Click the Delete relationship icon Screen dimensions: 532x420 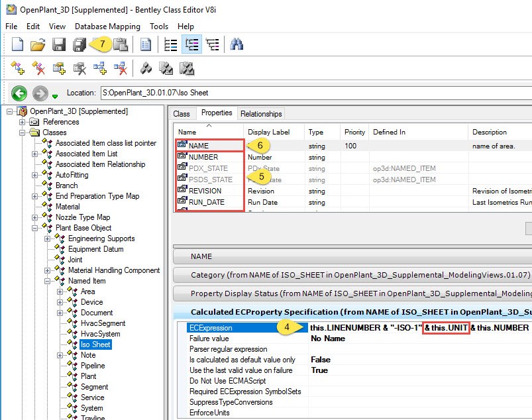click(x=121, y=68)
